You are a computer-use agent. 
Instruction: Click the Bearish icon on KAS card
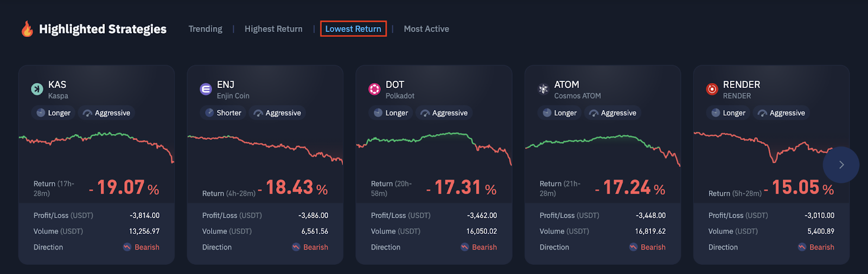[127, 247]
